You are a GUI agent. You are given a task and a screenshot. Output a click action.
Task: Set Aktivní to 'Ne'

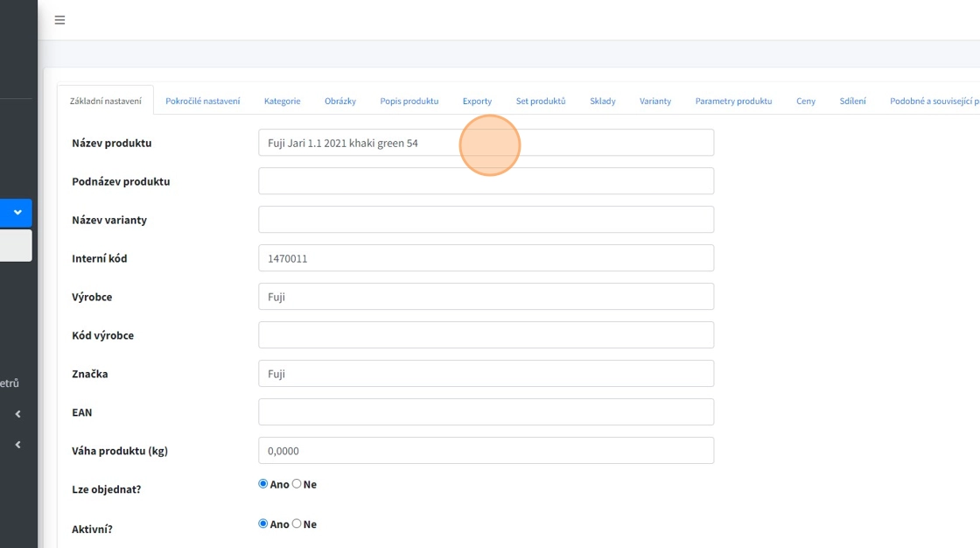pos(297,523)
